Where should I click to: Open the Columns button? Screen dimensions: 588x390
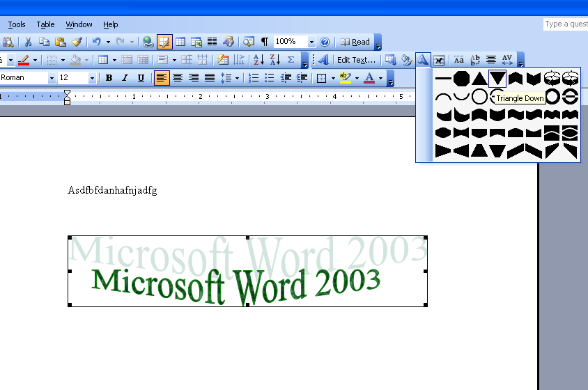click(x=212, y=42)
